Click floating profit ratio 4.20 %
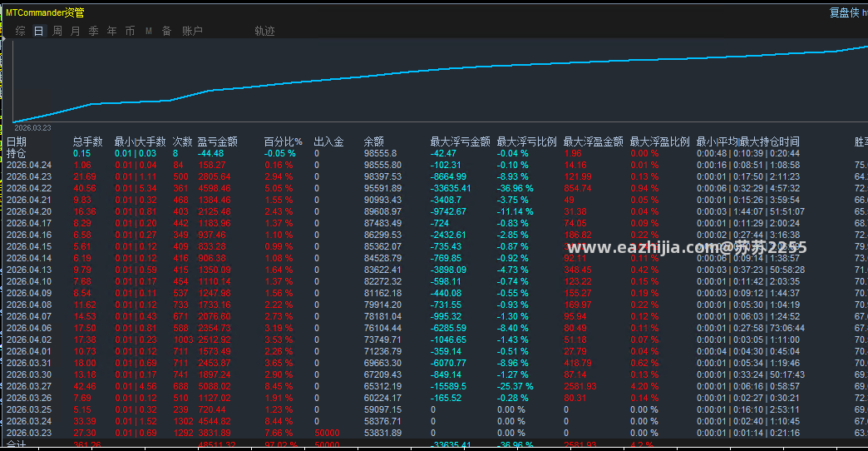868x451 pixels. point(644,386)
